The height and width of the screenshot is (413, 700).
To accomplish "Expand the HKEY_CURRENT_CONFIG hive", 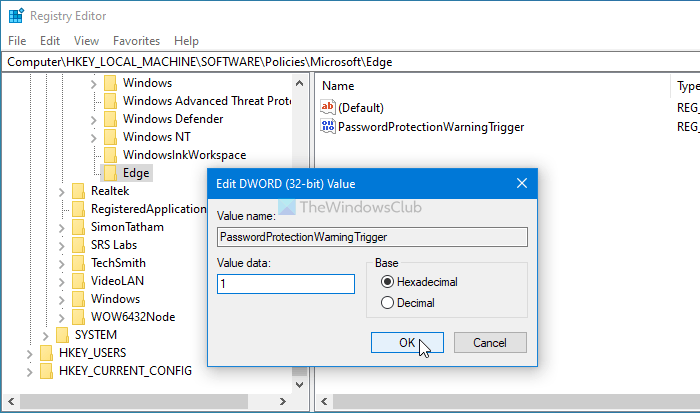I will (x=30, y=371).
